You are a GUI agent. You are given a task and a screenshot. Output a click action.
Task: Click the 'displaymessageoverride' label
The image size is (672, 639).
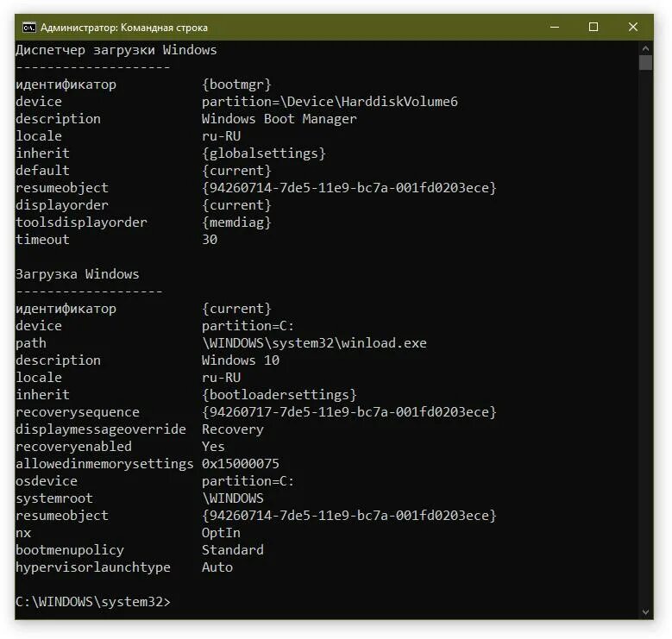[101, 429]
